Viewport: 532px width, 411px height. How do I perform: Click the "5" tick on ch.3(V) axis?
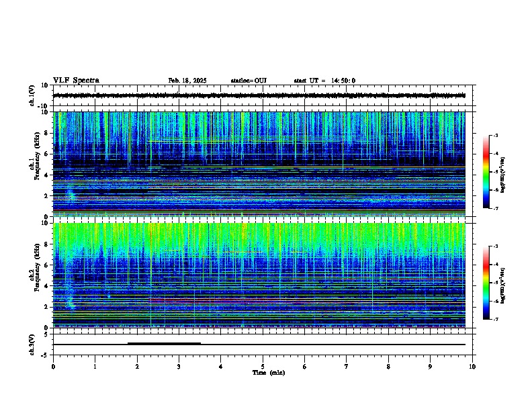click(x=47, y=334)
